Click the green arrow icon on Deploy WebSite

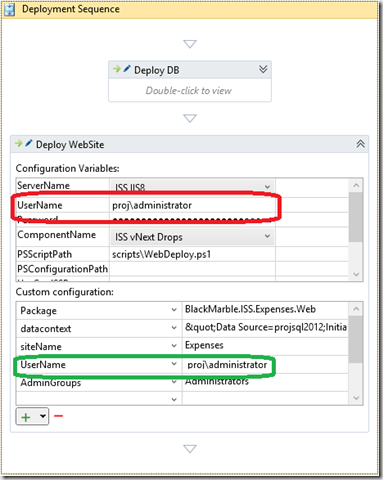coord(19,143)
